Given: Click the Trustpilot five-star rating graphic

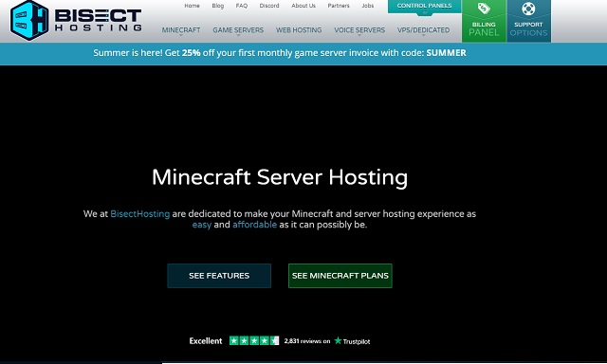Looking at the screenshot, I should click(x=254, y=340).
